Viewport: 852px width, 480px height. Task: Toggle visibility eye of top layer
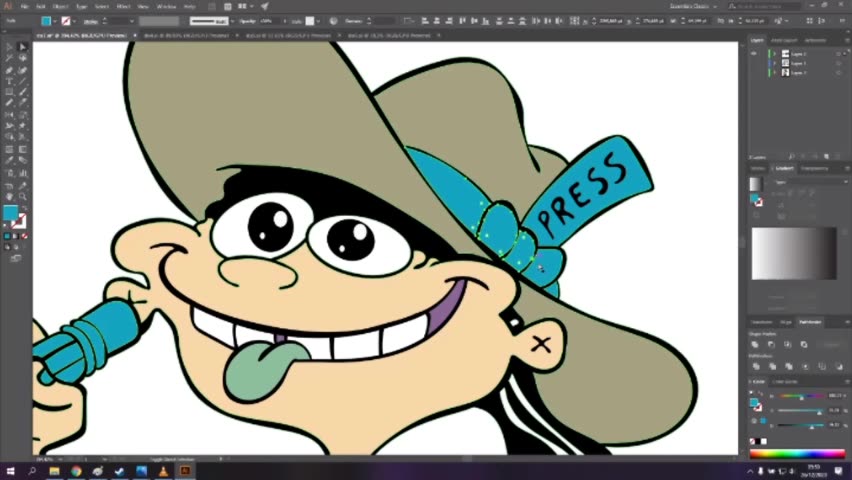[x=754, y=54]
